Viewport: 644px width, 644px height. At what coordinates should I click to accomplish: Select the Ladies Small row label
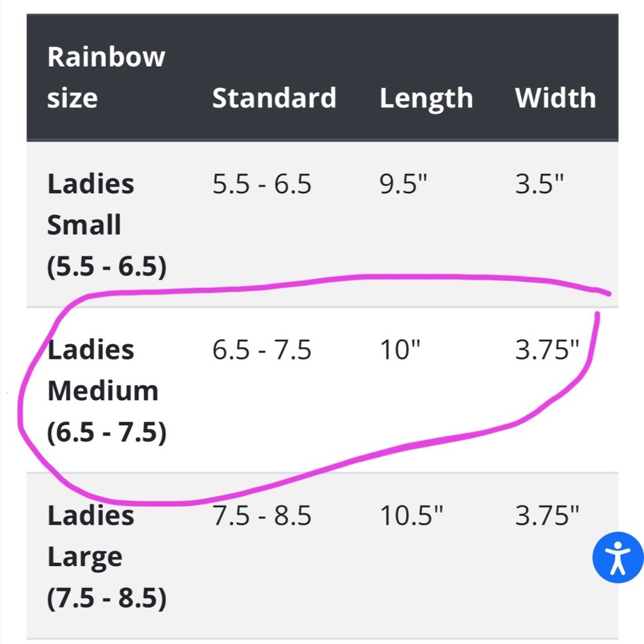click(x=91, y=224)
